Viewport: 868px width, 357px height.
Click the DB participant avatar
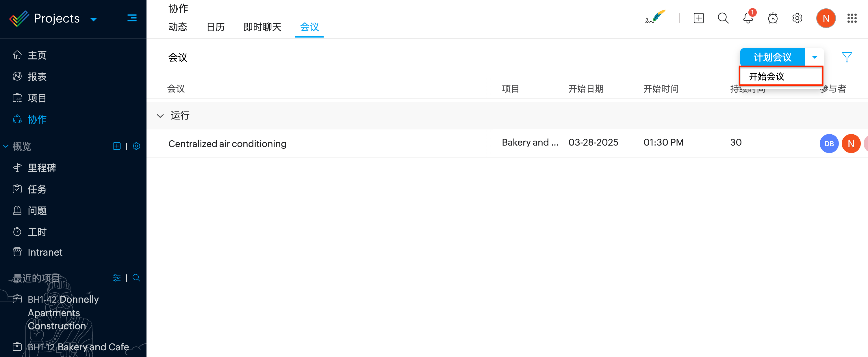(x=829, y=144)
